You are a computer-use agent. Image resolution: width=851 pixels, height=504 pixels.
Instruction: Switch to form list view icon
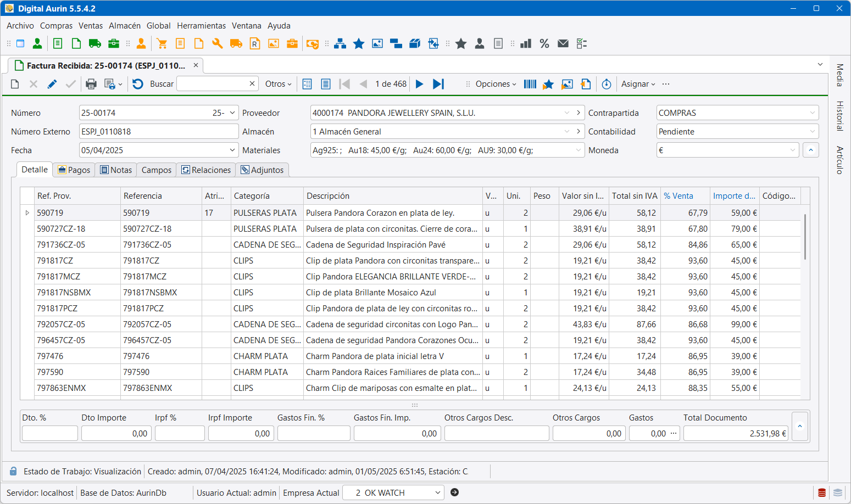click(x=326, y=84)
